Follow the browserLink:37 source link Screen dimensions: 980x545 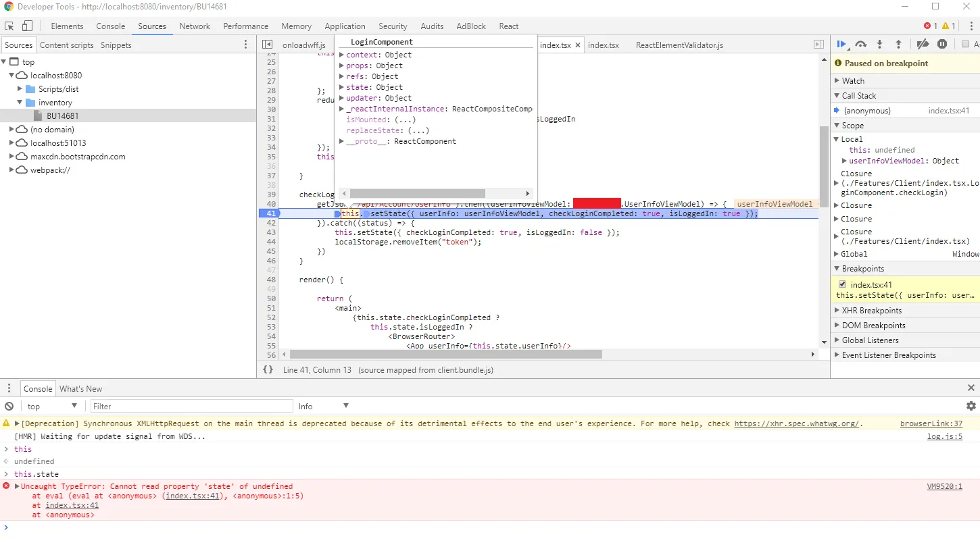pyautogui.click(x=931, y=423)
